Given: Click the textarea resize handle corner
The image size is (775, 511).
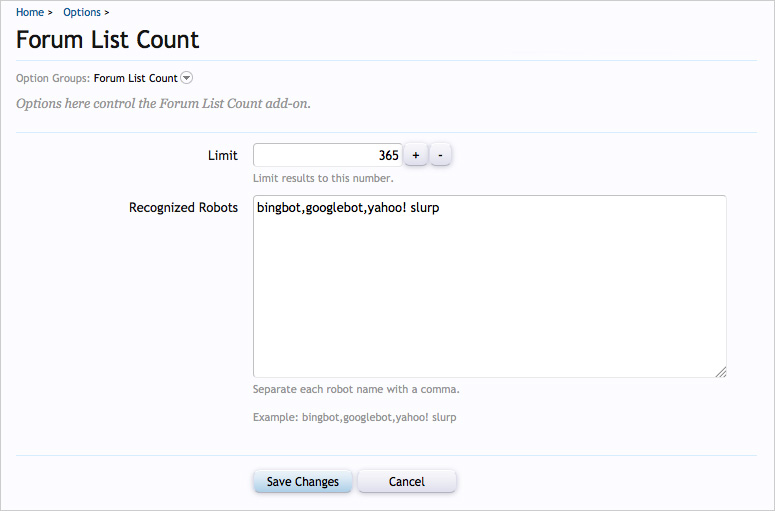Looking at the screenshot, I should (x=721, y=372).
